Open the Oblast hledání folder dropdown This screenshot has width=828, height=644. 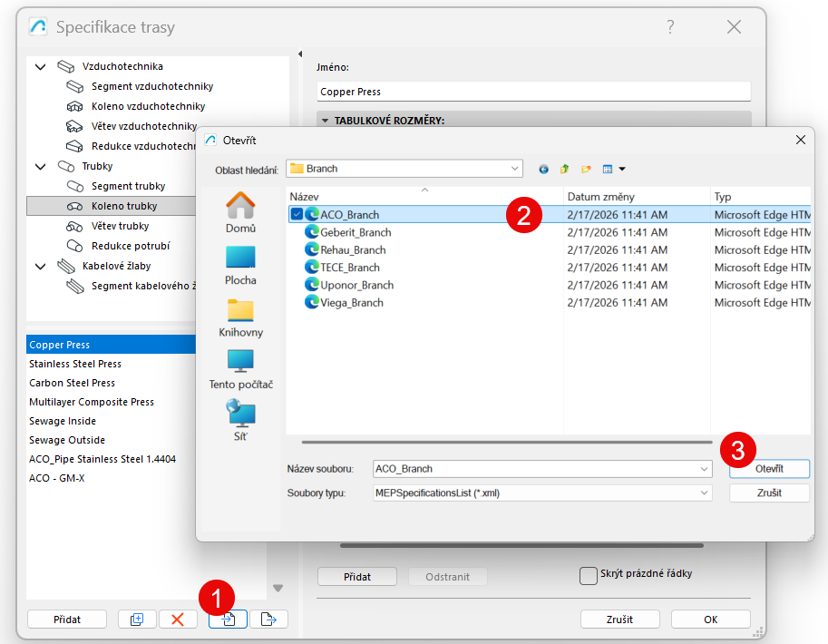tap(514, 169)
